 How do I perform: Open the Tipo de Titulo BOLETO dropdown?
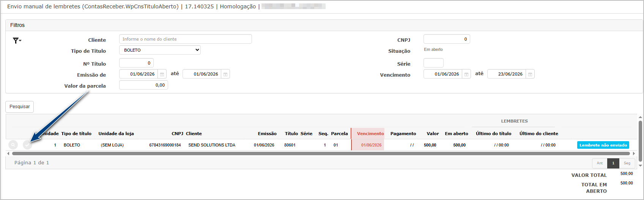pos(160,50)
